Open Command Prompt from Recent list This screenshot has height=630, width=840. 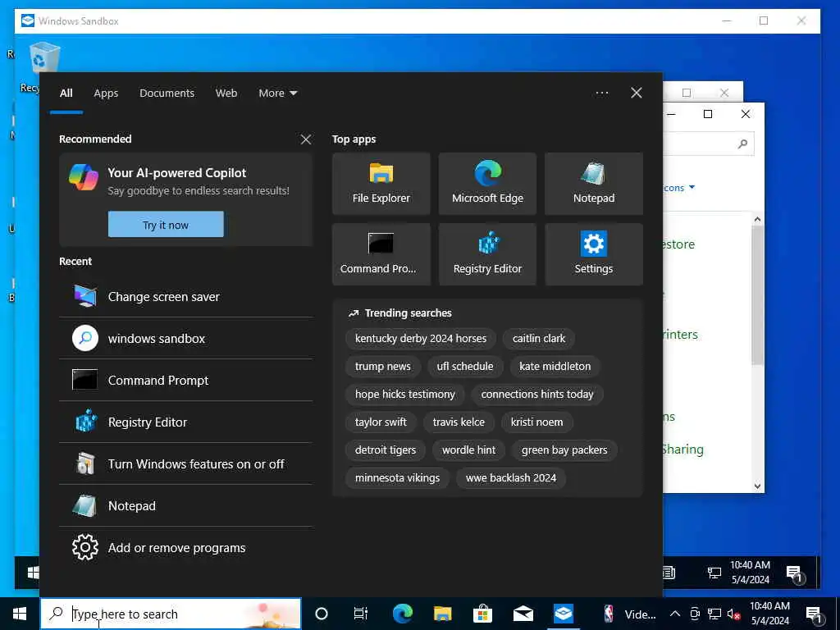pyautogui.click(x=186, y=381)
